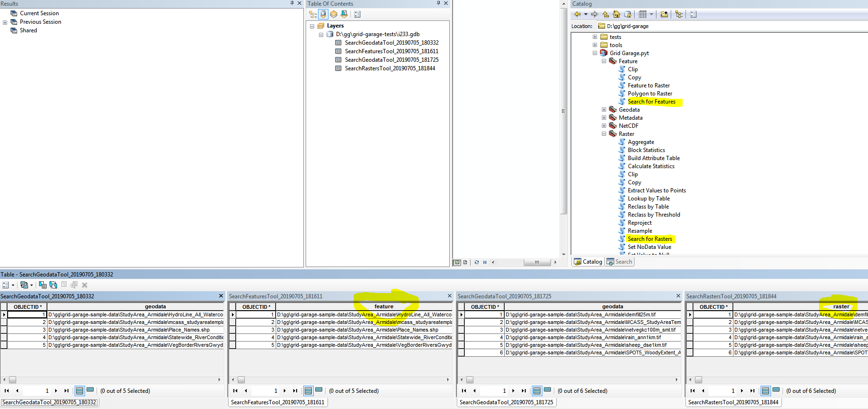Show selected records in first table
The width and height of the screenshot is (868, 409).
[90, 390]
